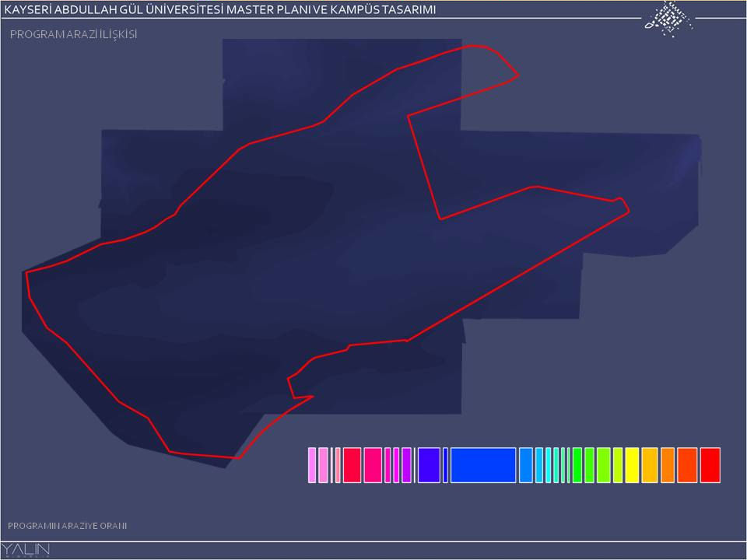Screen dimensions: 747x560
Task: Click the yellow-green swatch just left of the yellow one
Action: point(618,465)
